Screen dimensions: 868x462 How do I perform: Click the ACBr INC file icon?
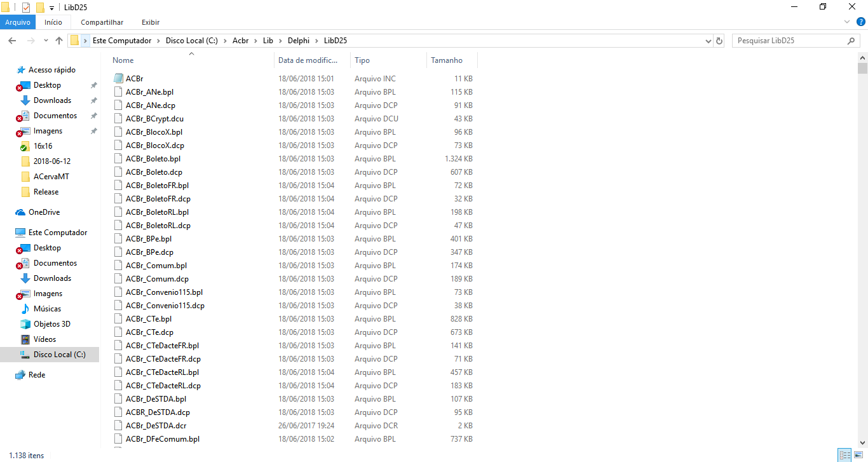[118, 79]
